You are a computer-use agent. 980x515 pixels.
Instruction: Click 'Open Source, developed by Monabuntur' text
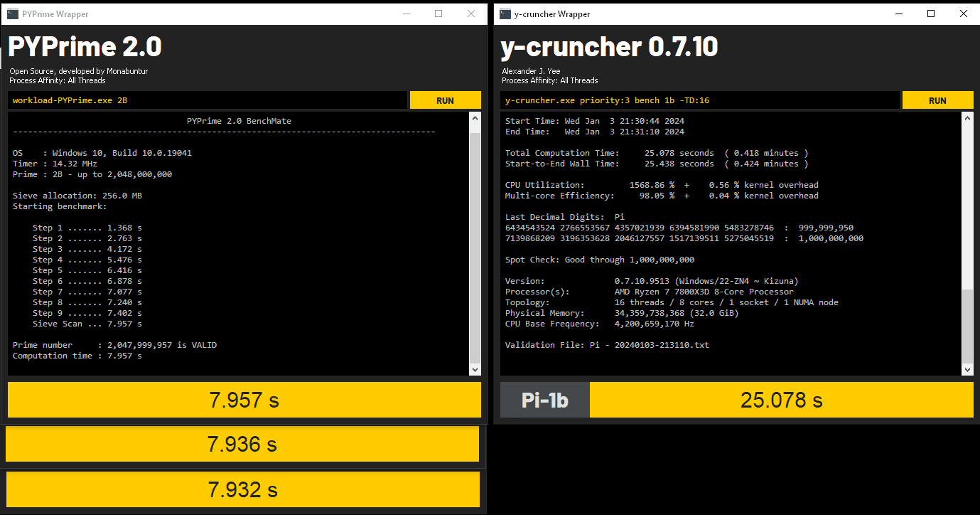(x=79, y=71)
